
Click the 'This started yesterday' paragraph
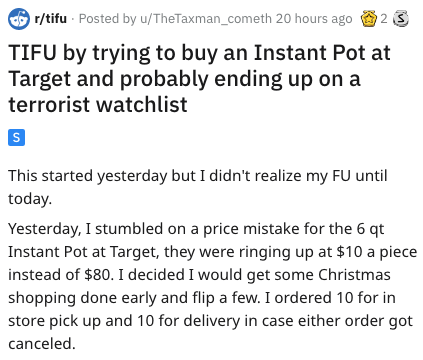198,187
